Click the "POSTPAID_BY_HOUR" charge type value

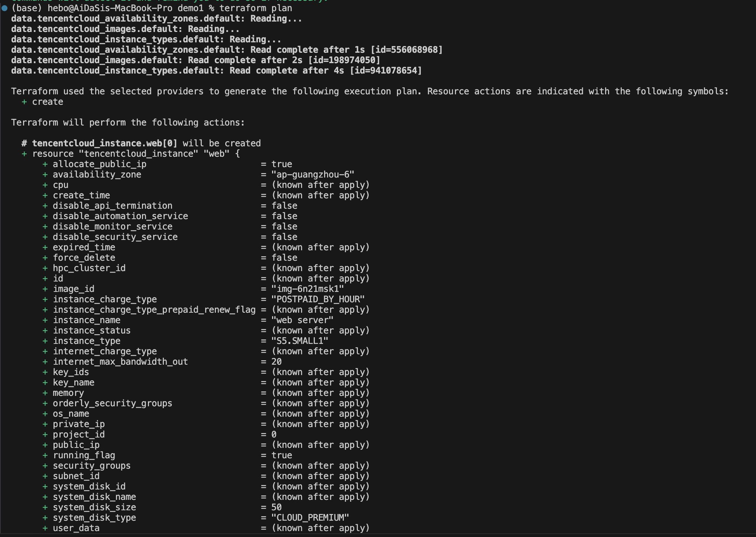[318, 299]
